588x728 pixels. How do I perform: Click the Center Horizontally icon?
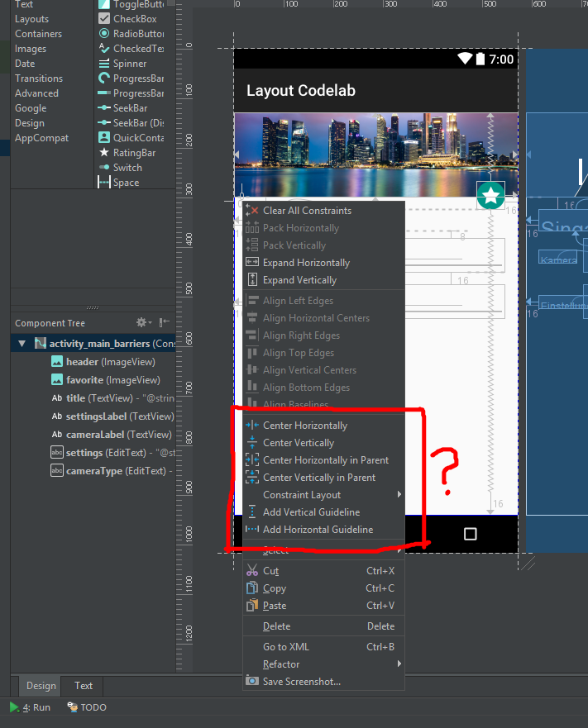[252, 425]
